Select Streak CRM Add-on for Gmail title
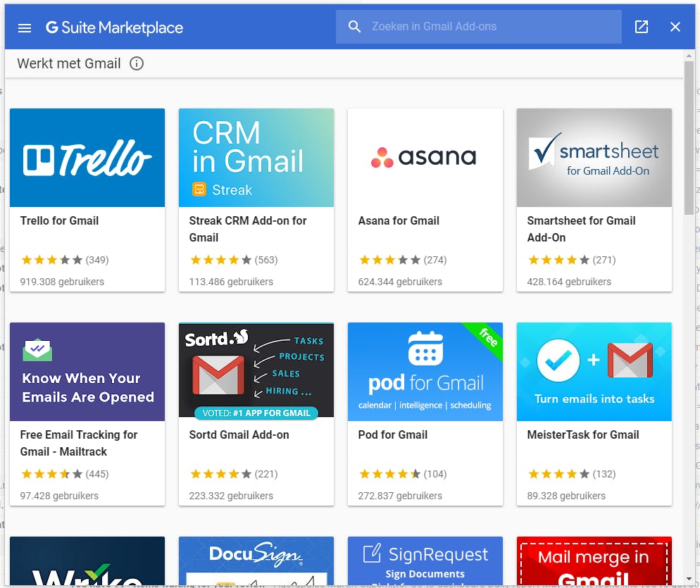This screenshot has height=588, width=700. tap(248, 229)
